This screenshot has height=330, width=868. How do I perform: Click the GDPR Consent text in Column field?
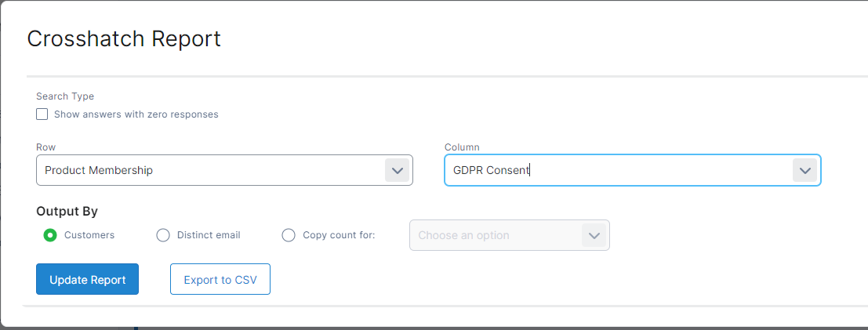point(491,170)
